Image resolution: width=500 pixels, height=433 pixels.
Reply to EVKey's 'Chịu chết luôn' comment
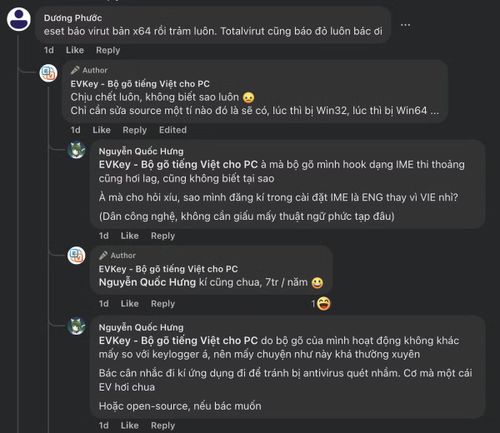coord(135,130)
